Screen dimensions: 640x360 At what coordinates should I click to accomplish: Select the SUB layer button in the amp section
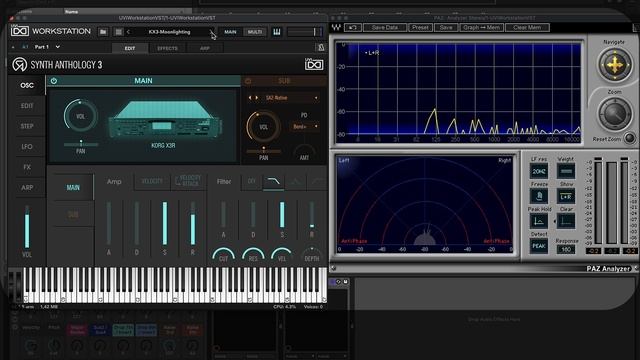click(73, 214)
